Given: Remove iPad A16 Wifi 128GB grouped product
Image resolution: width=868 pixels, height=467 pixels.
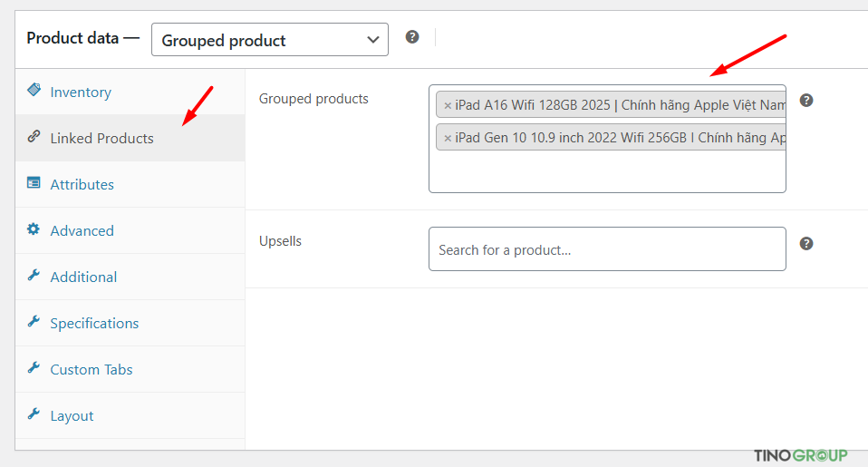Looking at the screenshot, I should tap(448, 105).
